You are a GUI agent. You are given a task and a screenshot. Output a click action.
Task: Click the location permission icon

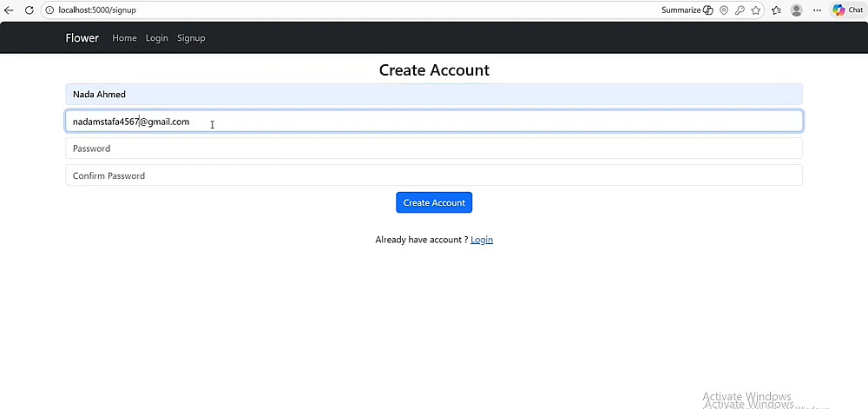tap(724, 10)
